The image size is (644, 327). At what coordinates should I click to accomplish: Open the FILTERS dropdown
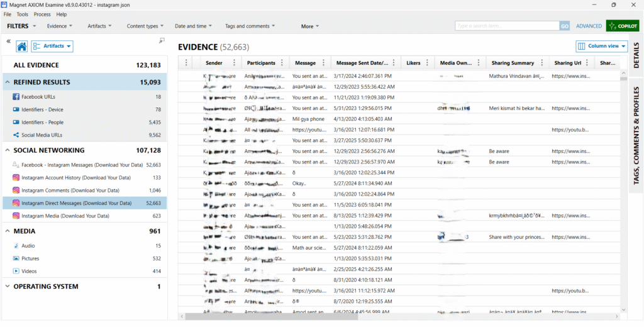[x=21, y=26]
